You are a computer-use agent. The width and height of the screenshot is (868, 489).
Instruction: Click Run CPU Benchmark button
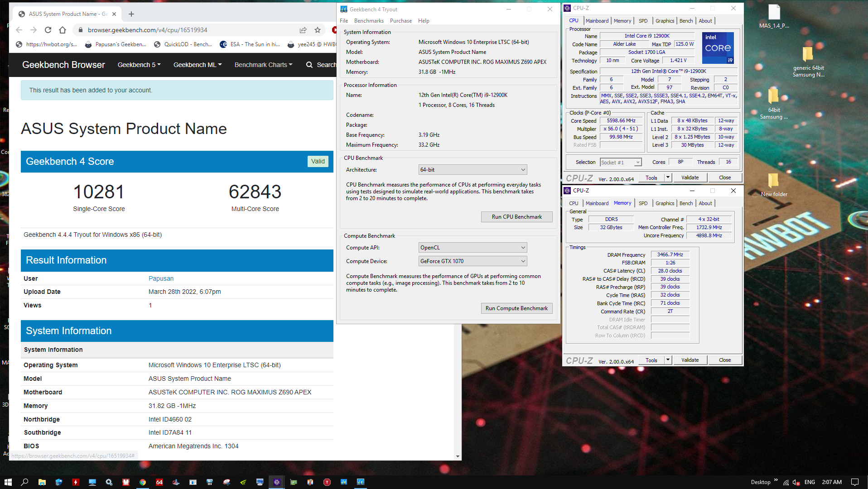[x=516, y=217]
